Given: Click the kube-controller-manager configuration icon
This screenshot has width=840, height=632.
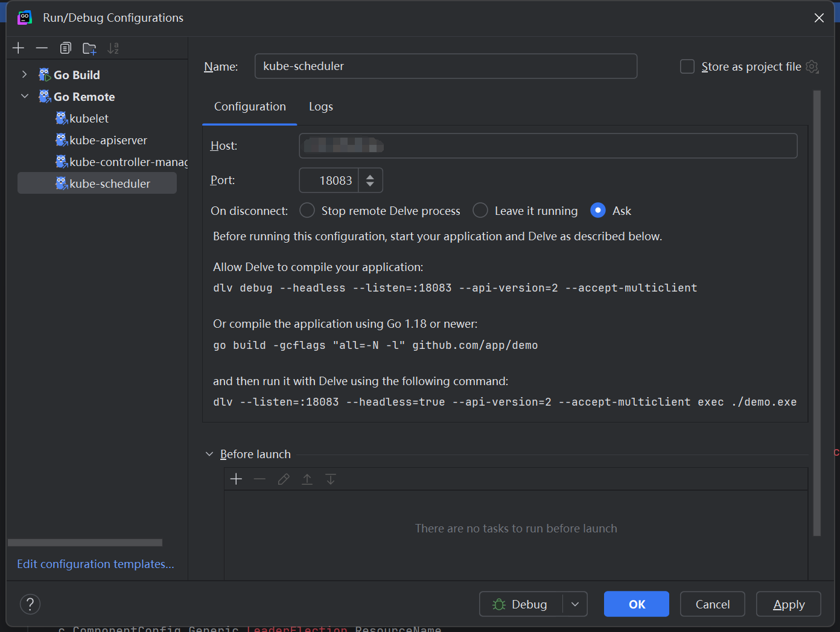Looking at the screenshot, I should (x=62, y=162).
